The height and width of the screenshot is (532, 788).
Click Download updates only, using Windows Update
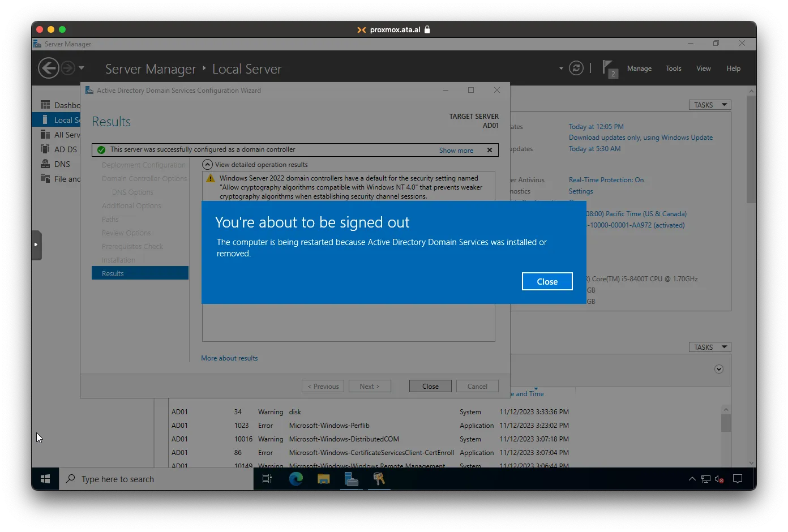coord(641,138)
